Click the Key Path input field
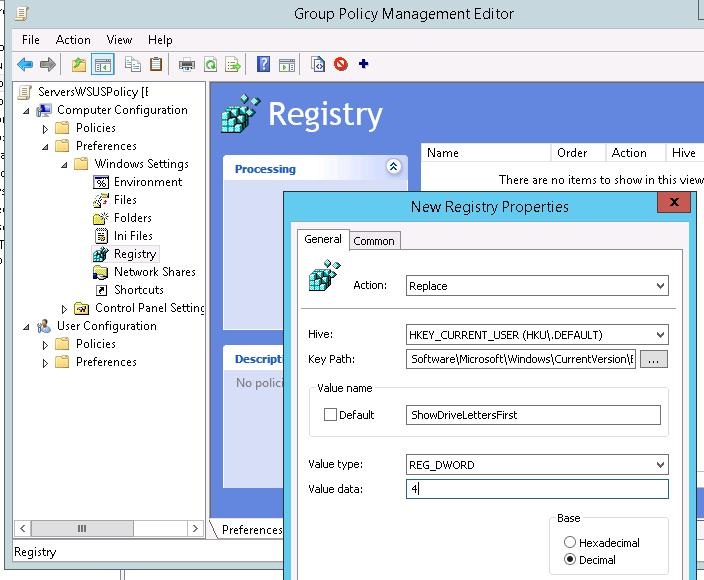Screen dimensions: 704x580 point(521,359)
